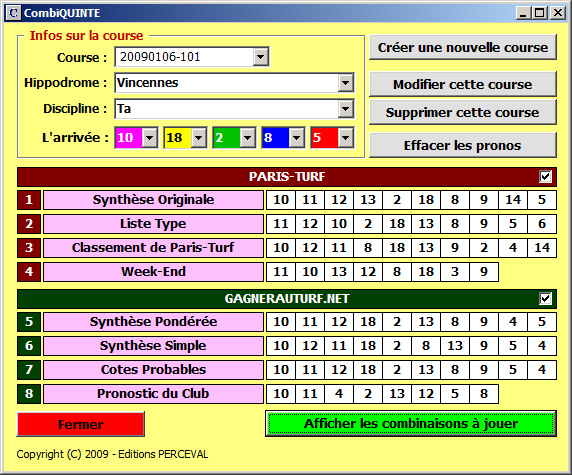Select the Liste Type prognosis label
The image size is (572, 476).
click(x=153, y=224)
